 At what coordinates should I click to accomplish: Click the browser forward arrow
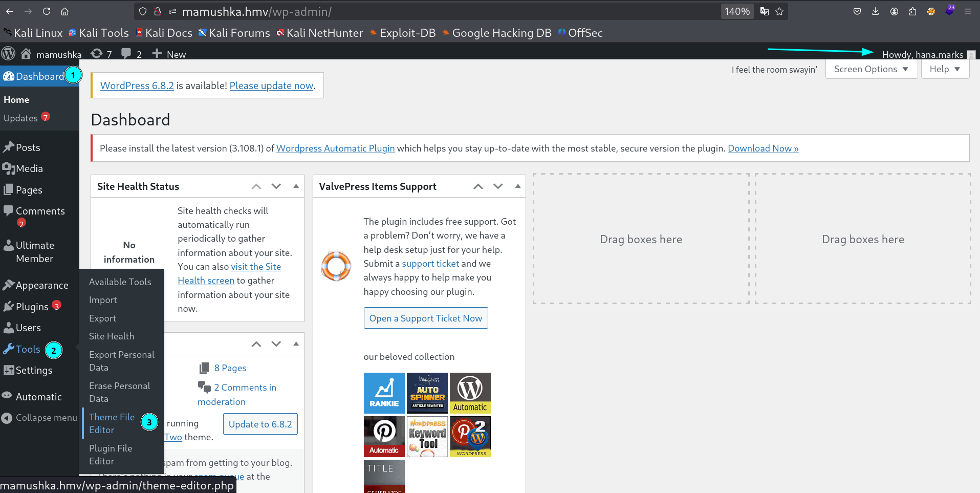28,11
